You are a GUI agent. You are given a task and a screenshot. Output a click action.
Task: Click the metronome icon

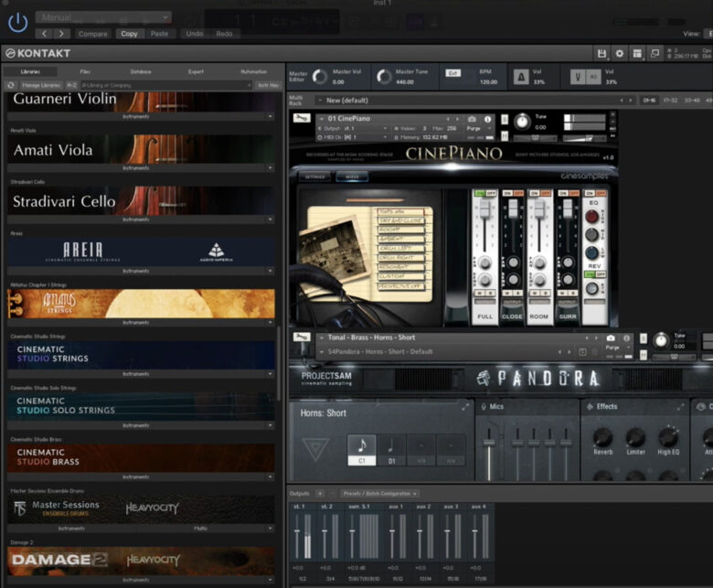[x=521, y=77]
